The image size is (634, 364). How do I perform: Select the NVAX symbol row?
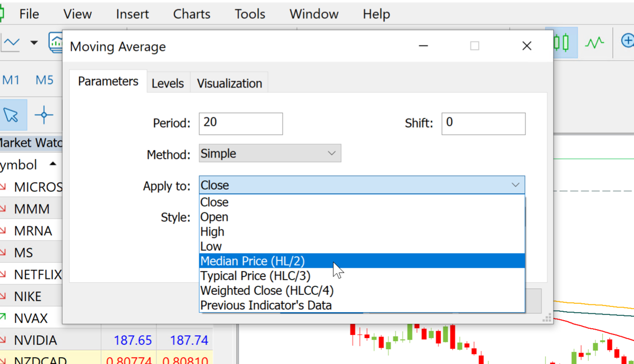31,318
